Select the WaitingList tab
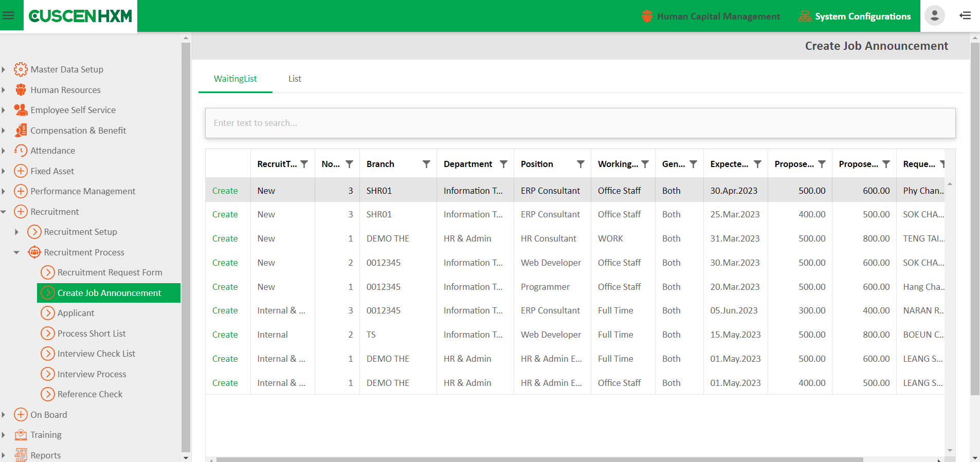The height and width of the screenshot is (462, 980). (x=235, y=79)
